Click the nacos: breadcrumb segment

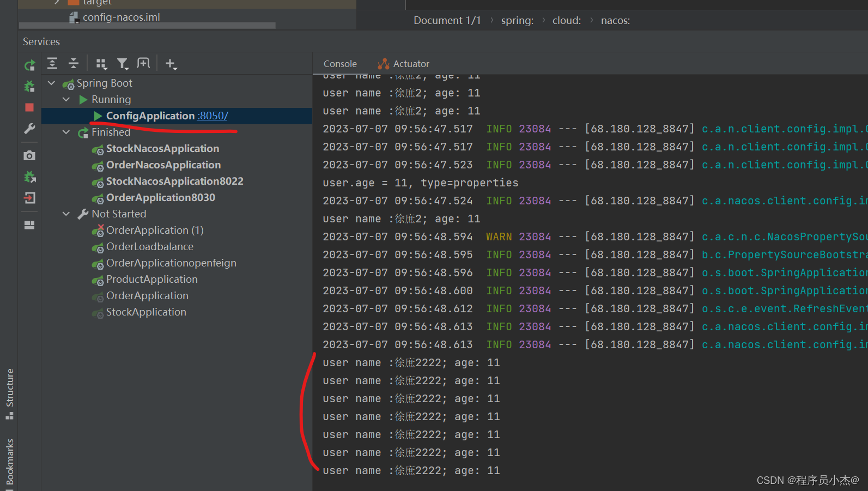pyautogui.click(x=615, y=21)
